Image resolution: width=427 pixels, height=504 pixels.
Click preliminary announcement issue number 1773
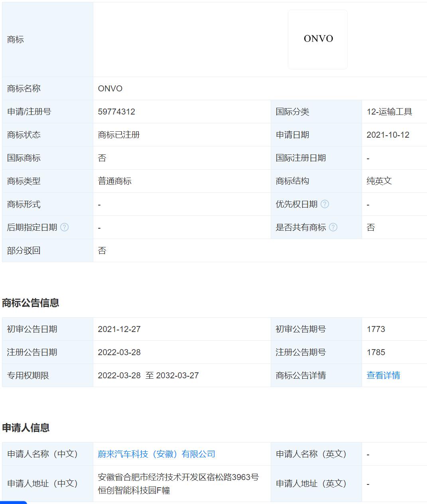click(376, 329)
